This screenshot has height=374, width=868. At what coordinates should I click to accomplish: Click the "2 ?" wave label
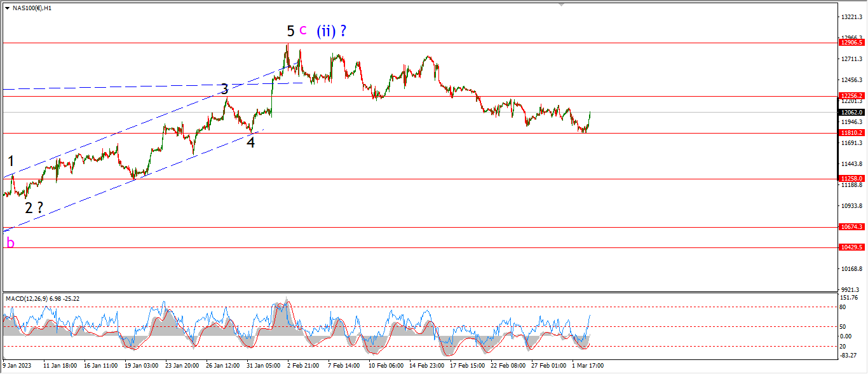click(x=34, y=207)
